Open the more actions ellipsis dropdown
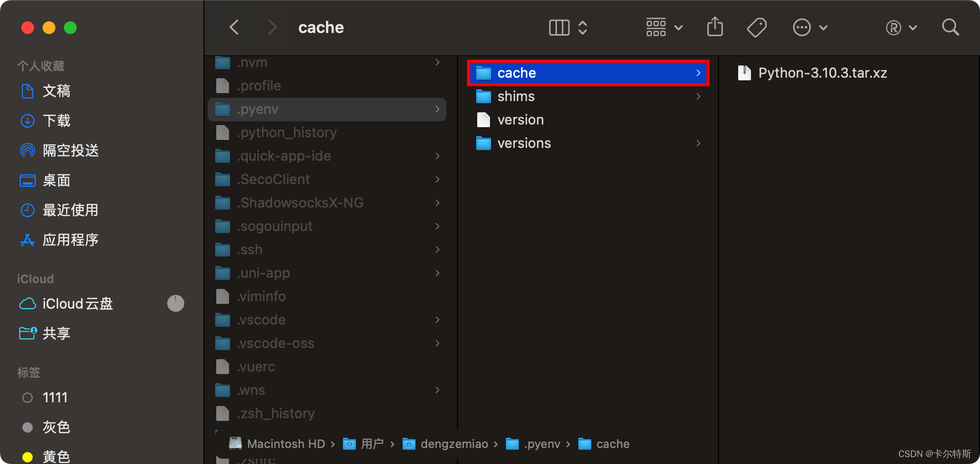 pos(810,27)
